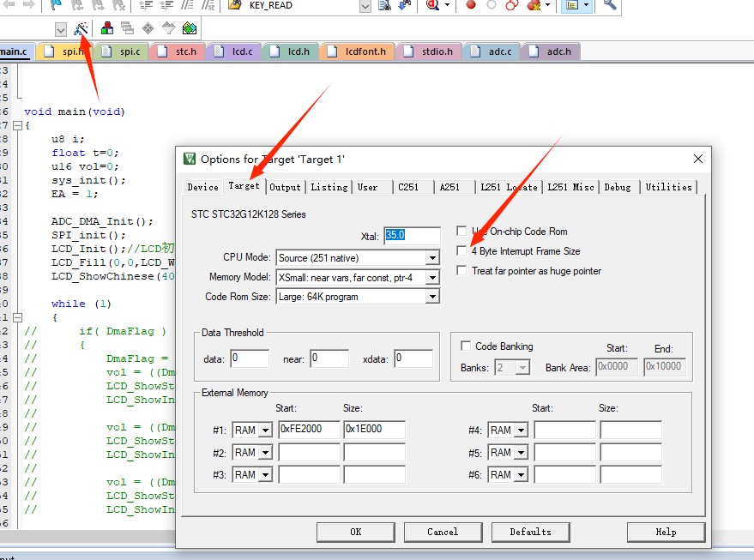
Task: Click the Uncomment selection icon
Action: (x=208, y=5)
